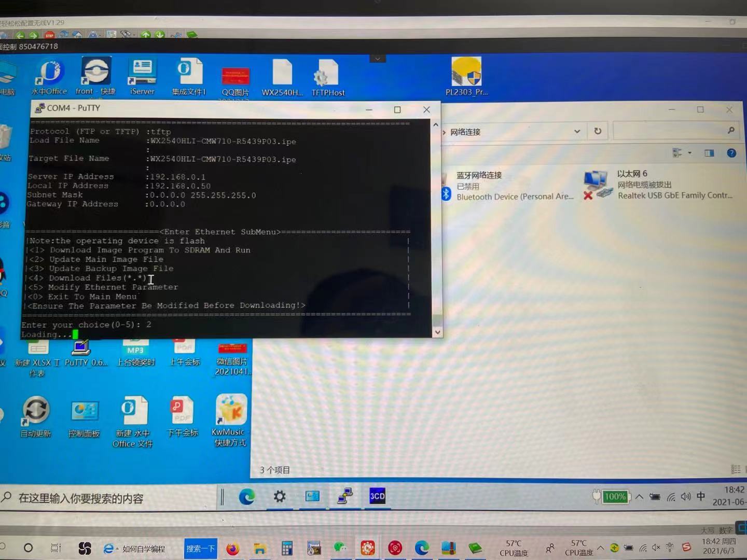This screenshot has width=747, height=560.
Task: Open File Explorer from the outer taskbar
Action: tap(260, 548)
